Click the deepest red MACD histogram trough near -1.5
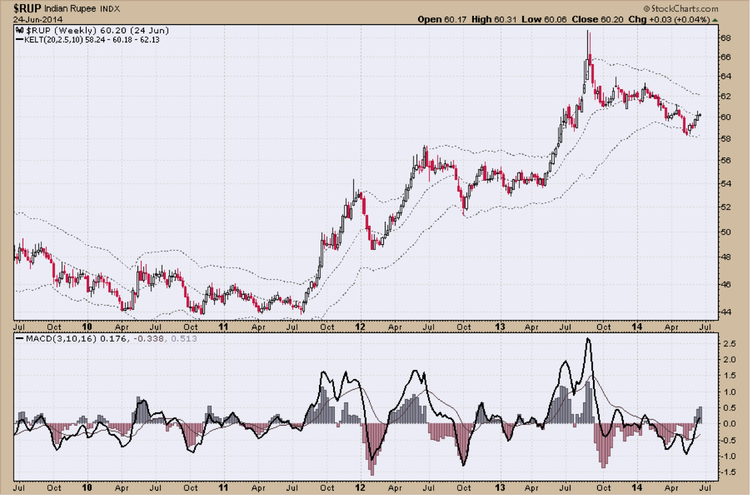 click(372, 450)
